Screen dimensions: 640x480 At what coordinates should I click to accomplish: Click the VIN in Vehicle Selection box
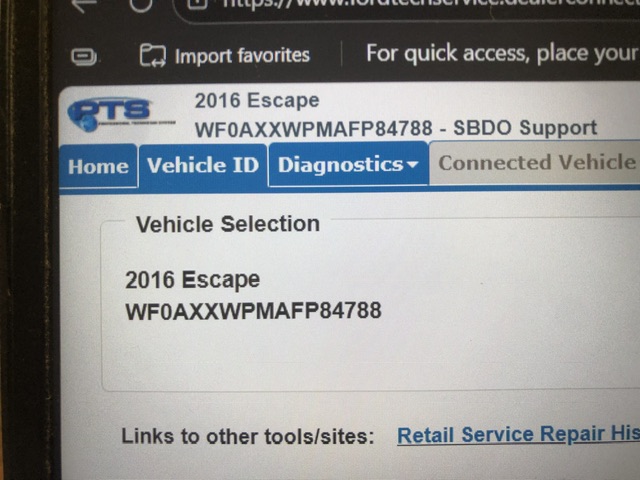tap(253, 311)
